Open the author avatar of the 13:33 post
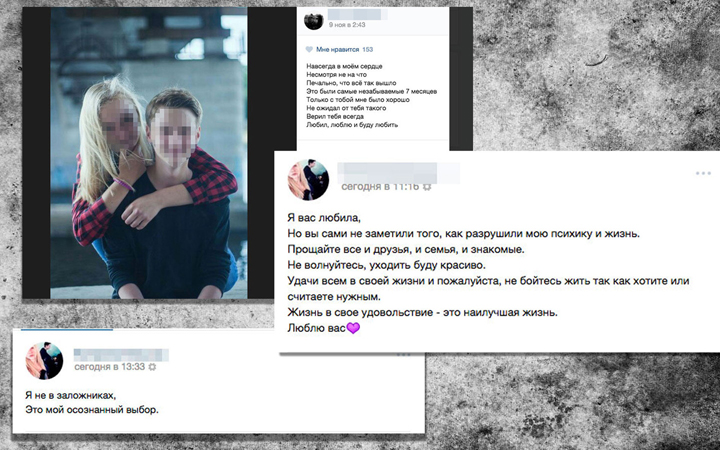 [44, 360]
